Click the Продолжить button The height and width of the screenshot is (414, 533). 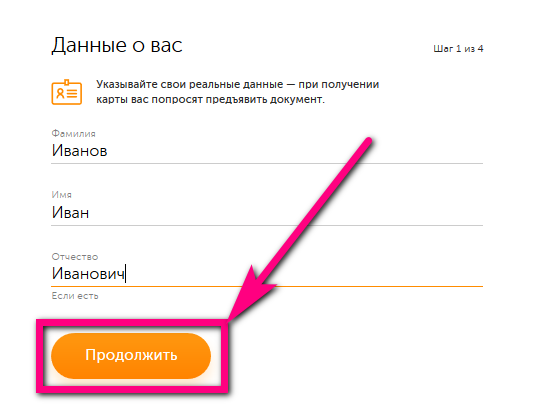point(131,356)
